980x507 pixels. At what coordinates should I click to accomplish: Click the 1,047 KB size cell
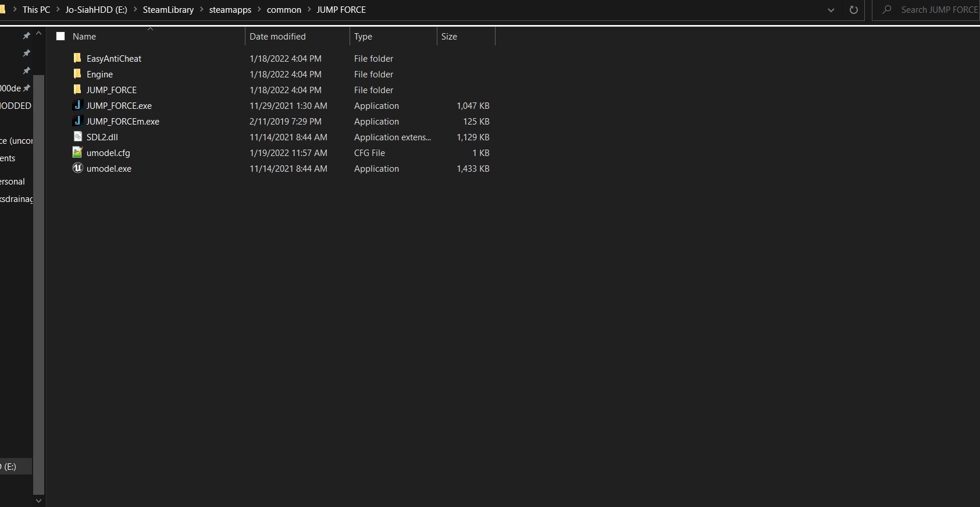pyautogui.click(x=473, y=105)
